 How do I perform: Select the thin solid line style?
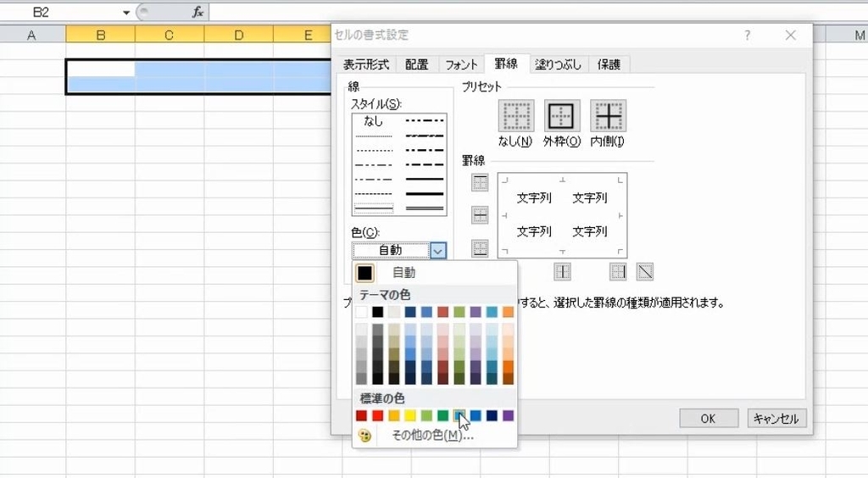tap(374, 209)
